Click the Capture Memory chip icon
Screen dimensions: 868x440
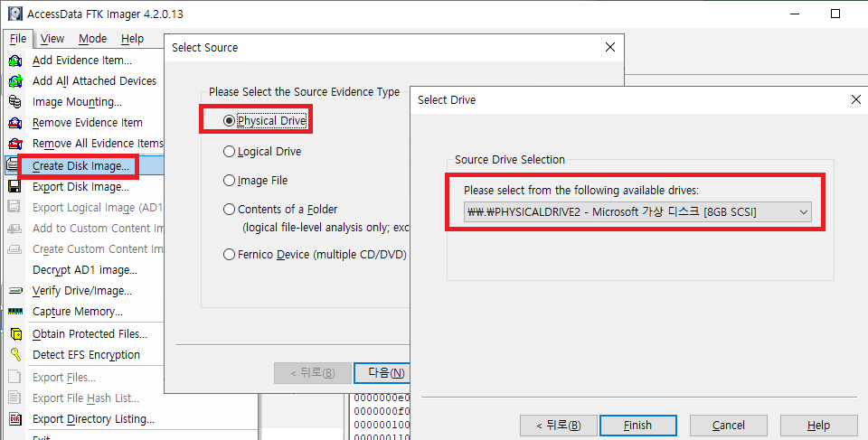click(14, 312)
